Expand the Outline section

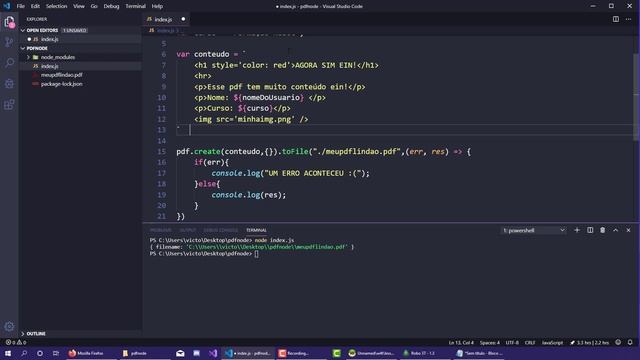click(x=23, y=333)
